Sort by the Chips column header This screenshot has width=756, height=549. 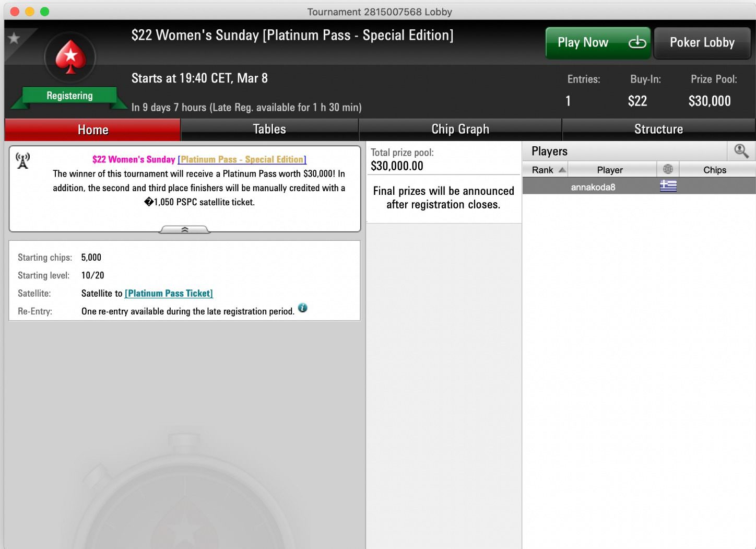[x=717, y=170]
